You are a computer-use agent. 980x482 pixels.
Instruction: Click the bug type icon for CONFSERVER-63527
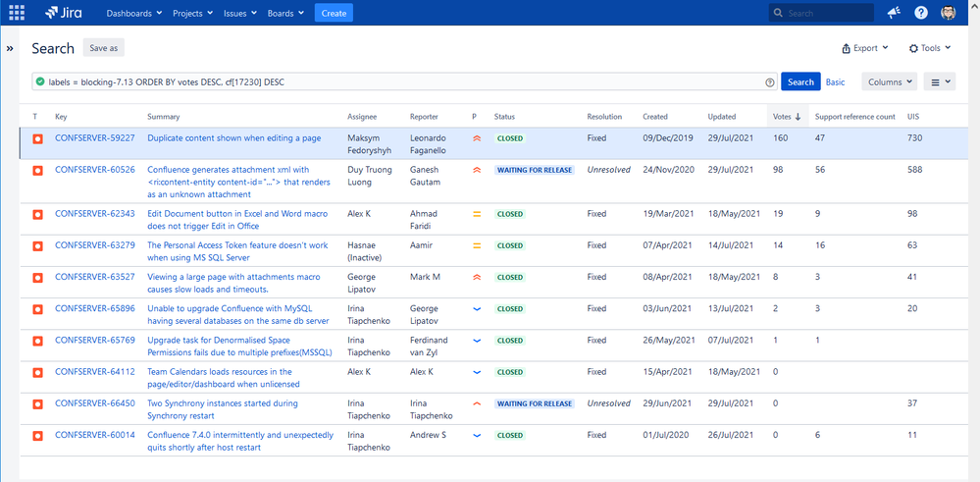[x=37, y=277]
